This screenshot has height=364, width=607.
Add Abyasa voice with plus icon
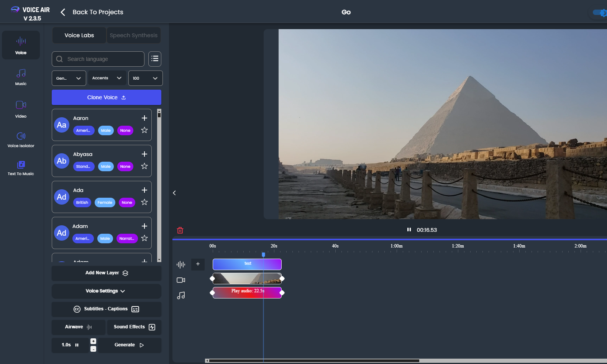[144, 154]
